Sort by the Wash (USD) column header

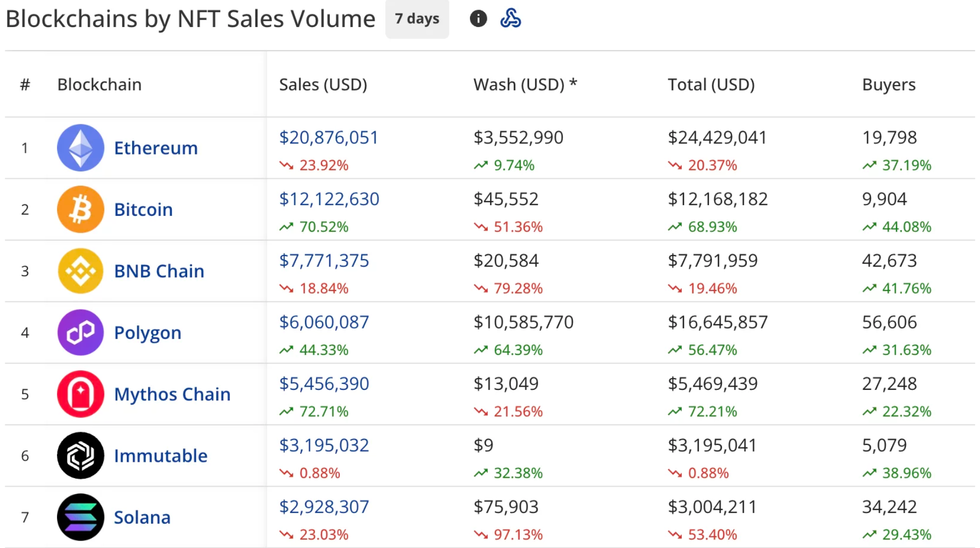tap(525, 85)
